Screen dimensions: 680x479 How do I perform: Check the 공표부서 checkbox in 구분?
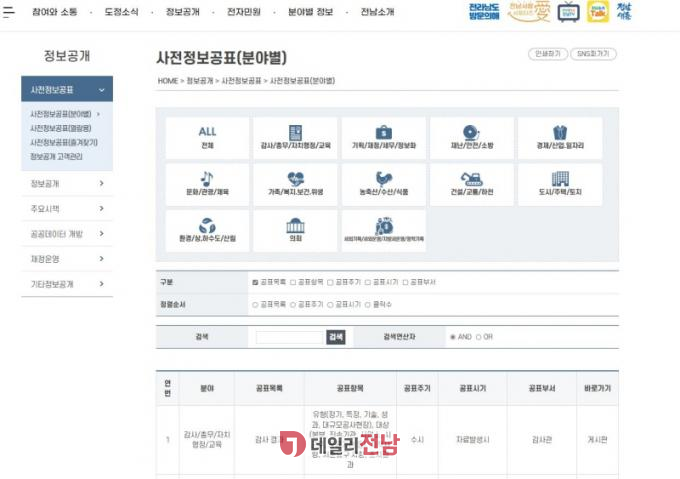[x=407, y=283]
